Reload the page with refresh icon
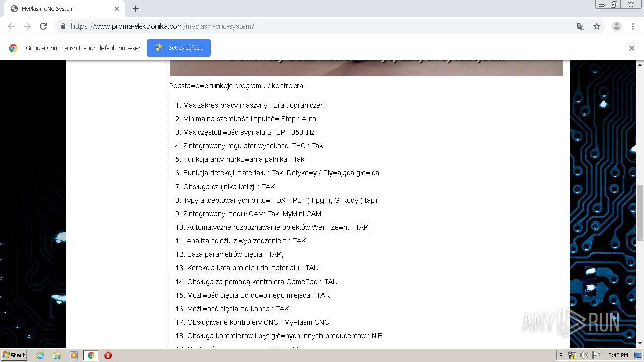Screen dimensions: 644x362 pos(43,26)
